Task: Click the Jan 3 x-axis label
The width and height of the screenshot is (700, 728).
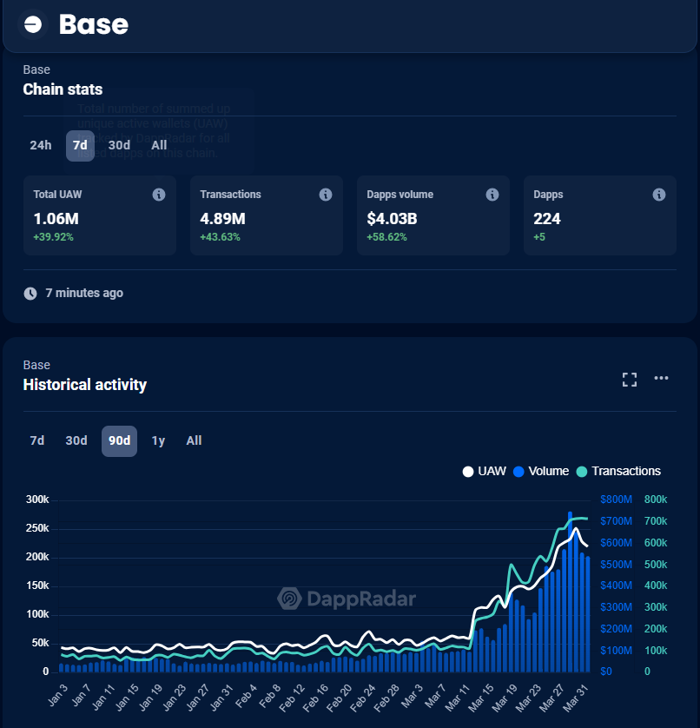Action: click(57, 696)
